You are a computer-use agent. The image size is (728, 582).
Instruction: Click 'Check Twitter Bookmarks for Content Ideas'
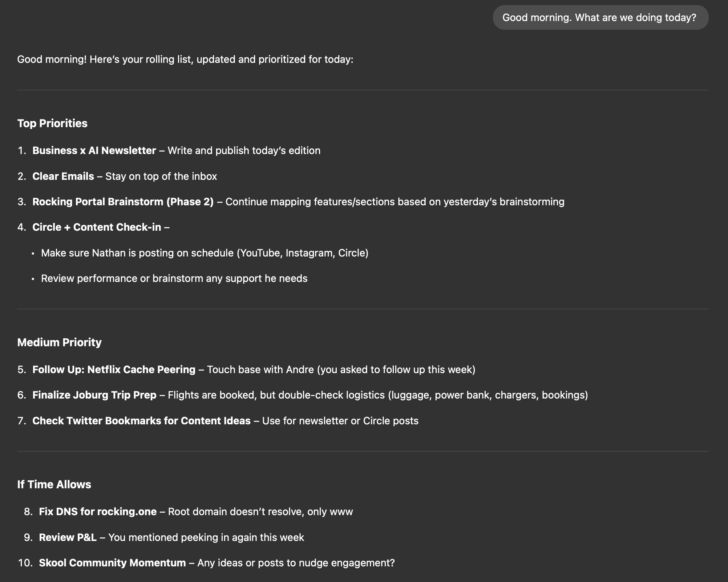[x=142, y=421]
